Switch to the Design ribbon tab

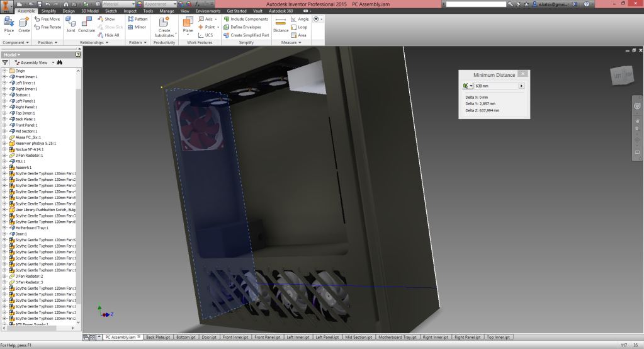[69, 11]
